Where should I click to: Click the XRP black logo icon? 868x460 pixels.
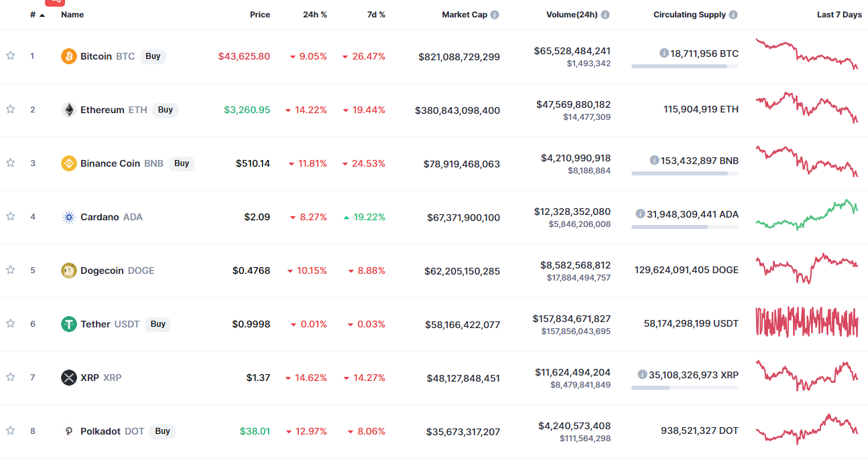[x=69, y=378]
